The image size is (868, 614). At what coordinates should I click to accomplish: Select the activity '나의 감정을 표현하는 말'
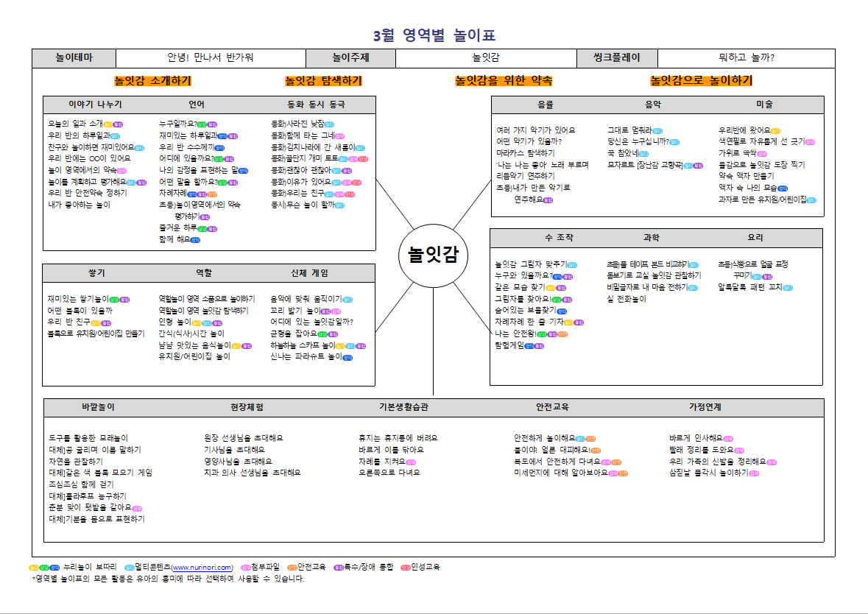click(x=199, y=171)
